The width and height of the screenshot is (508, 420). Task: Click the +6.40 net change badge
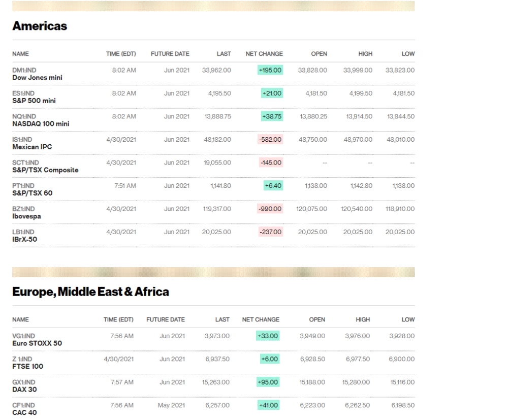(273, 186)
